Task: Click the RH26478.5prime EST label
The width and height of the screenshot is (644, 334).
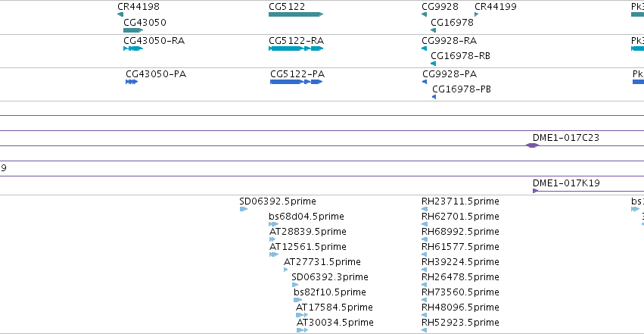Action: point(460,277)
